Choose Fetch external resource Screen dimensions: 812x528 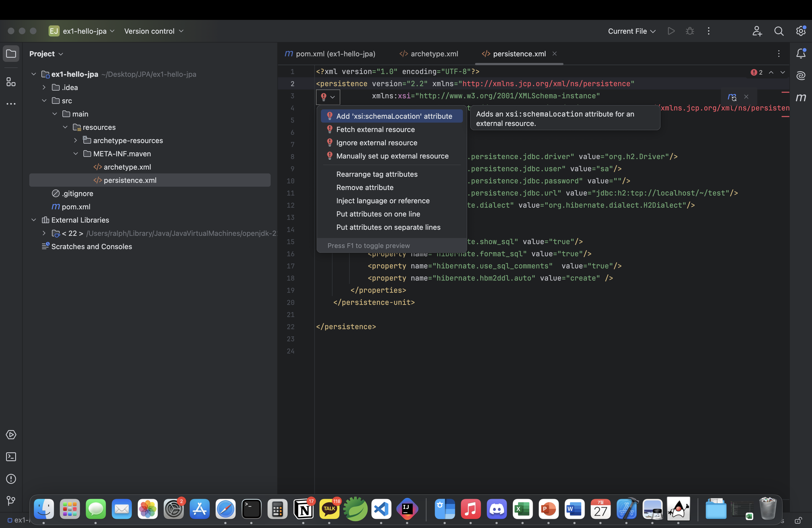point(392,129)
